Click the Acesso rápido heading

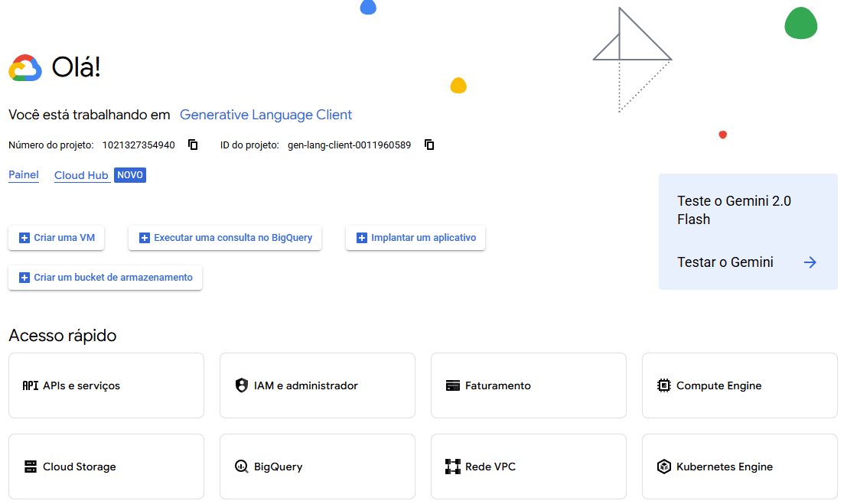63,336
